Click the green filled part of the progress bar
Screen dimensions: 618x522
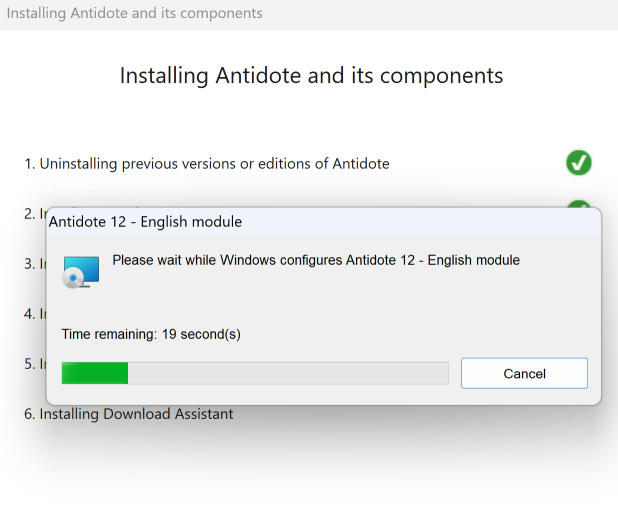pos(95,373)
